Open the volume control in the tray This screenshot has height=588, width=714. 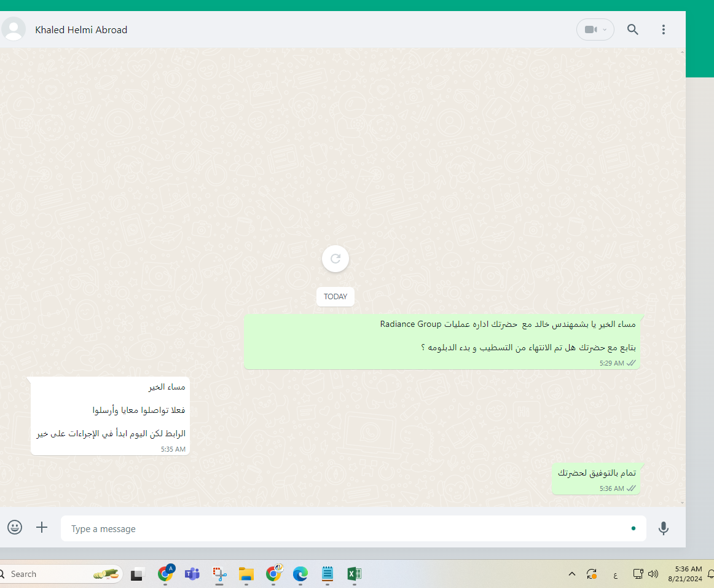coord(653,574)
